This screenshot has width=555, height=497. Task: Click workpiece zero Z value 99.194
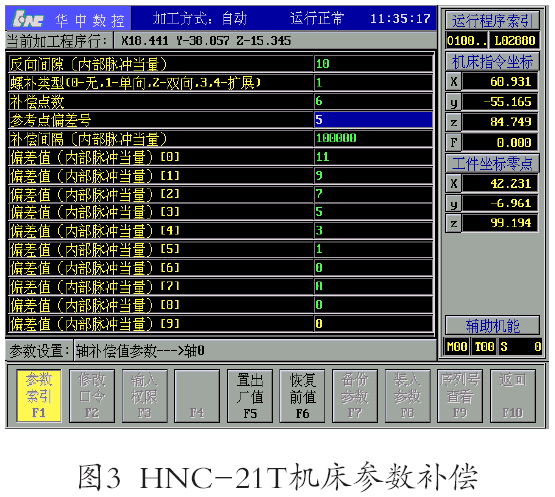500,223
